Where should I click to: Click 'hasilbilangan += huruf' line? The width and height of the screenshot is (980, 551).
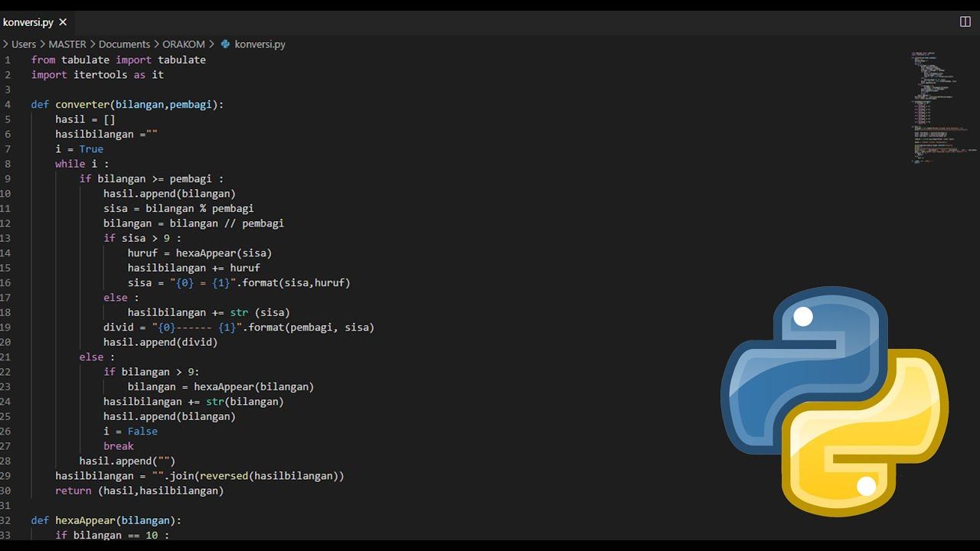tap(194, 268)
